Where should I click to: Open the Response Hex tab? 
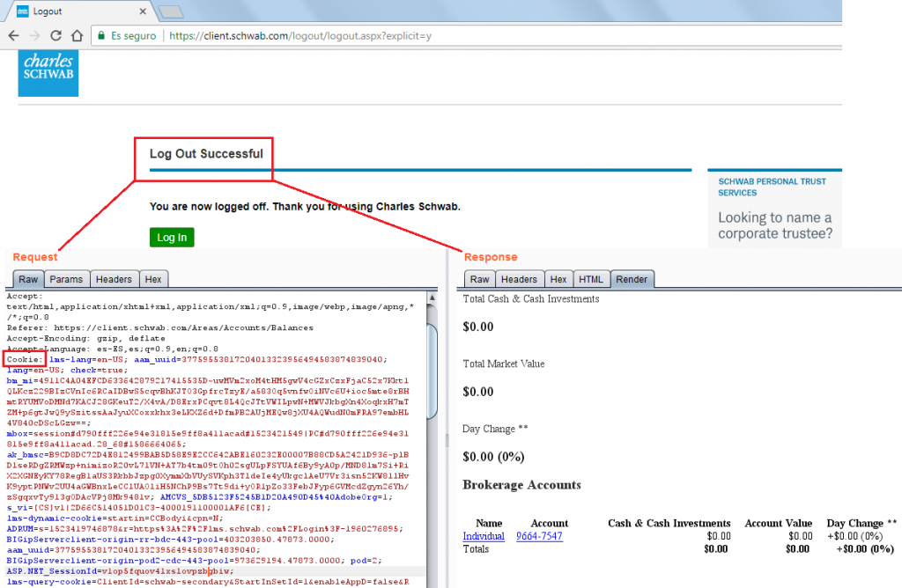point(558,279)
